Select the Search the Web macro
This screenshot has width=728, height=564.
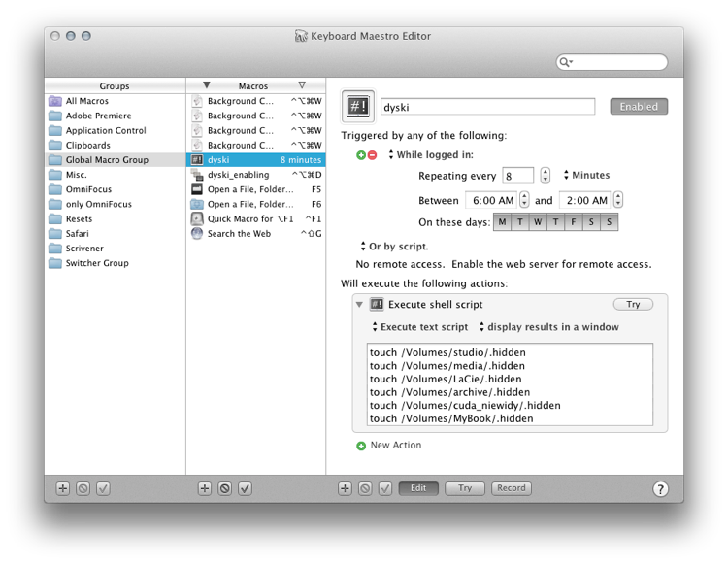point(256,234)
